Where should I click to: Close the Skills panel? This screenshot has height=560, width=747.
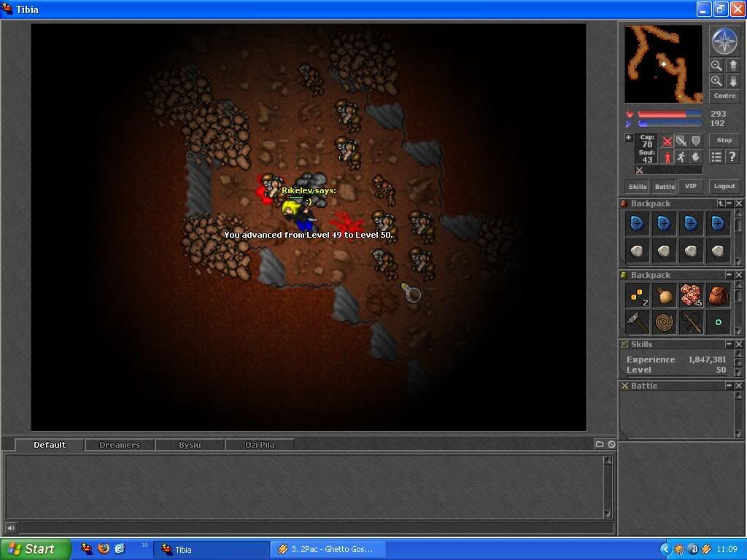click(x=738, y=344)
